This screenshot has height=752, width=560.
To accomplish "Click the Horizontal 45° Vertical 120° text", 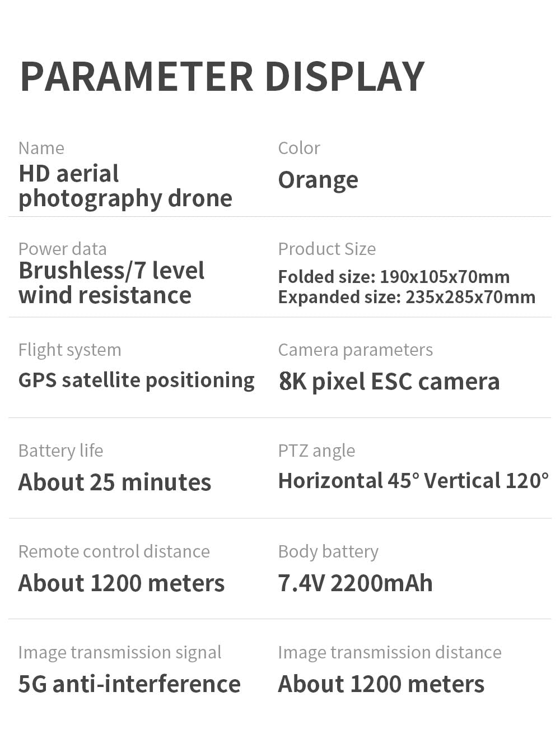I will click(x=413, y=481).
